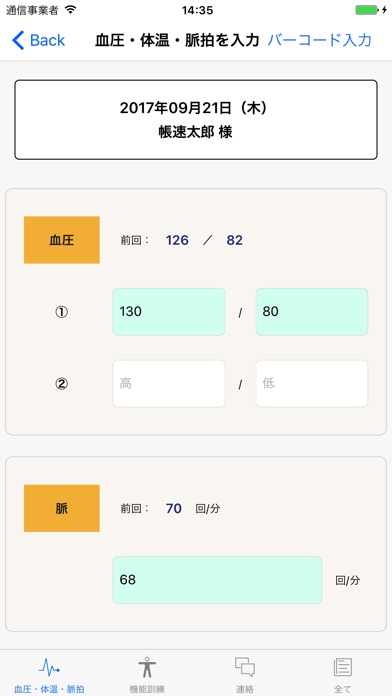Open the 全て document list icon
This screenshot has width=392, height=696.
tap(343, 667)
